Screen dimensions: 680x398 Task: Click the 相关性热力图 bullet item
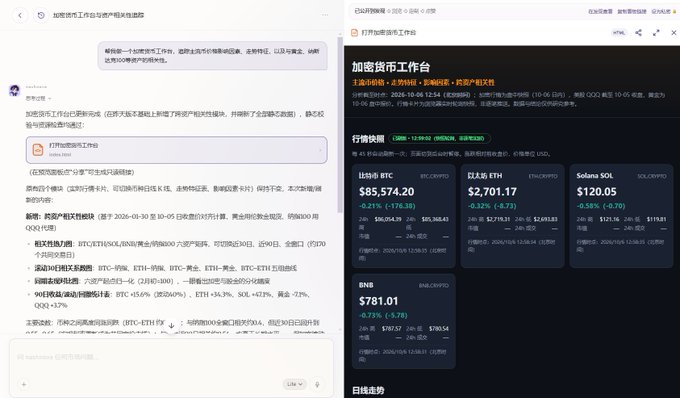click(x=180, y=249)
